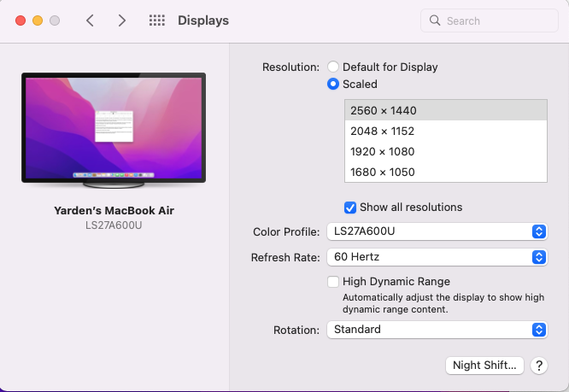The height and width of the screenshot is (392, 569).
Task: Go forward with the right chevron
Action: tap(122, 20)
